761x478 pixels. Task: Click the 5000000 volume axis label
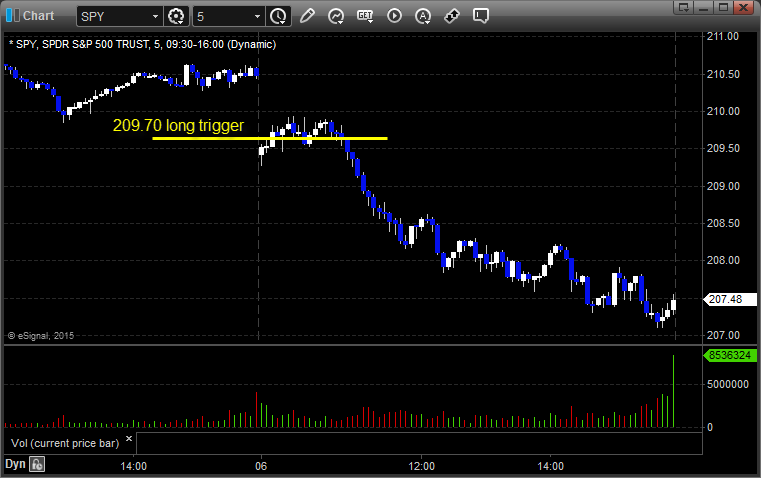[728, 384]
